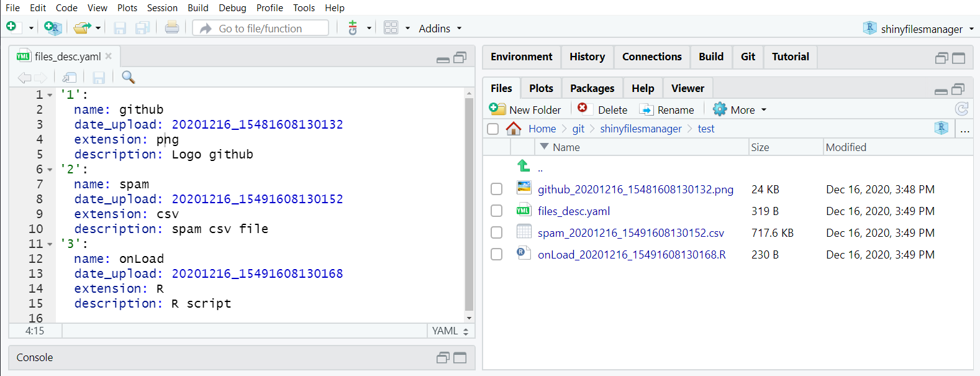The height and width of the screenshot is (376, 980).
Task: Click the Open File folder icon
Action: [81, 28]
